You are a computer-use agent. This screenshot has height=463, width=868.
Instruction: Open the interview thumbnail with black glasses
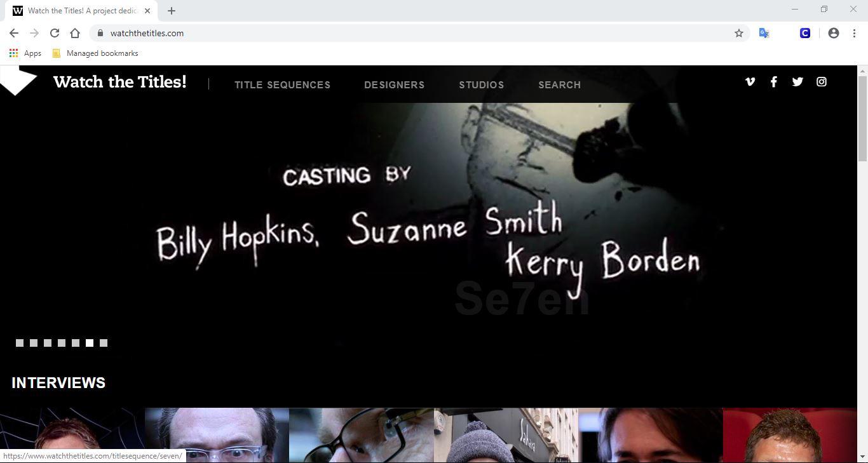pyautogui.click(x=362, y=435)
